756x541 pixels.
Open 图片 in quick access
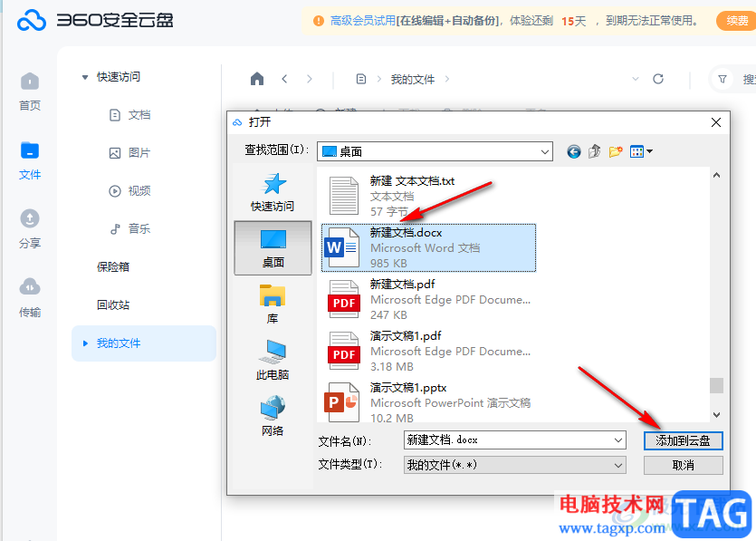(130, 153)
